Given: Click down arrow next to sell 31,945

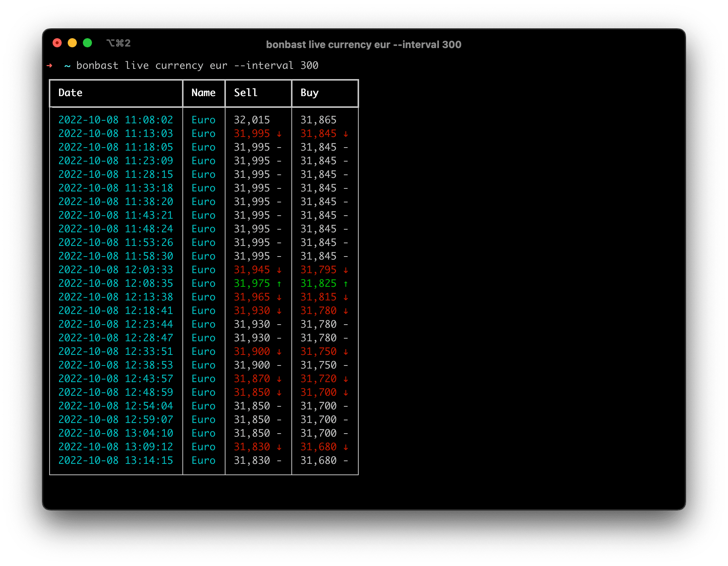Looking at the screenshot, I should [279, 270].
